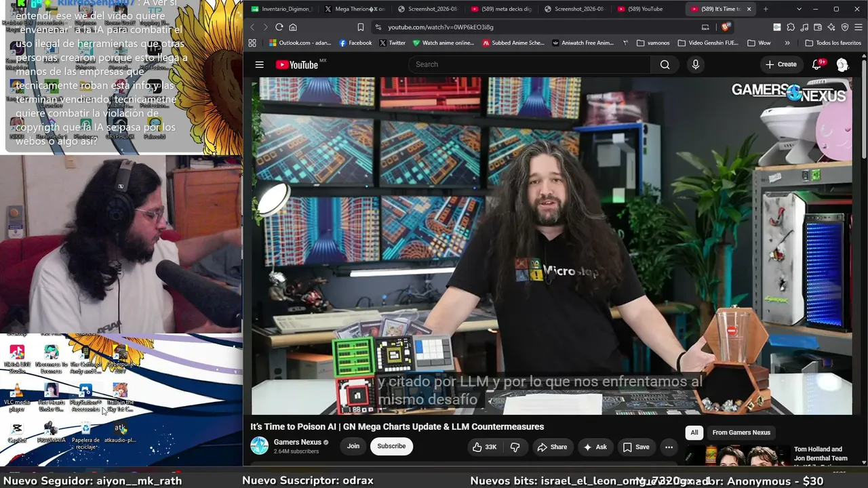
Task: Bookmark this page using the bookmark icon
Action: coord(360,27)
